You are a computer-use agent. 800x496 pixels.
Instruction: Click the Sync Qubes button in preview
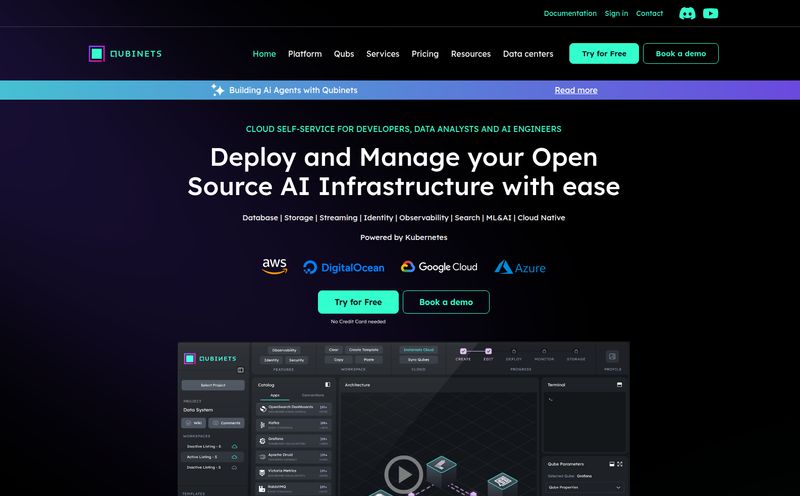[419, 360]
